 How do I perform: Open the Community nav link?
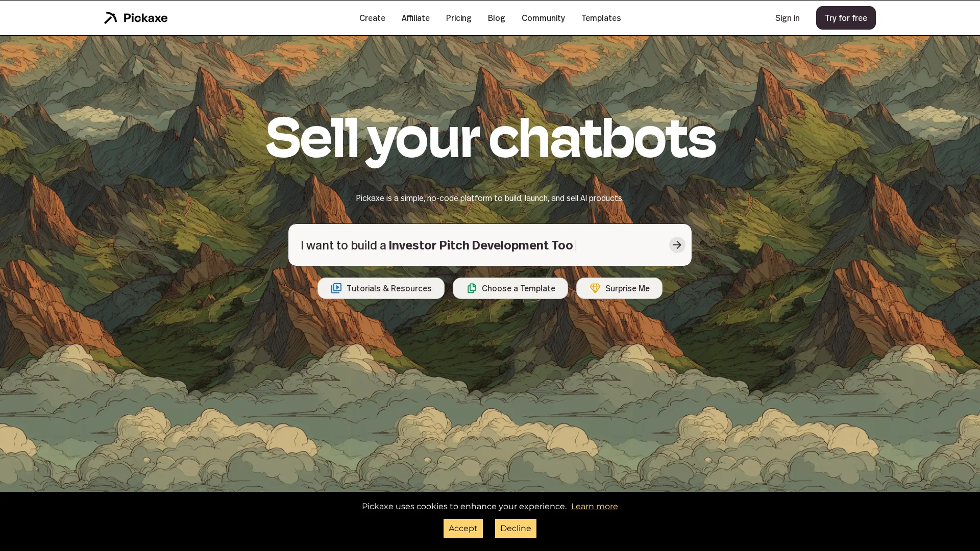(x=543, y=18)
